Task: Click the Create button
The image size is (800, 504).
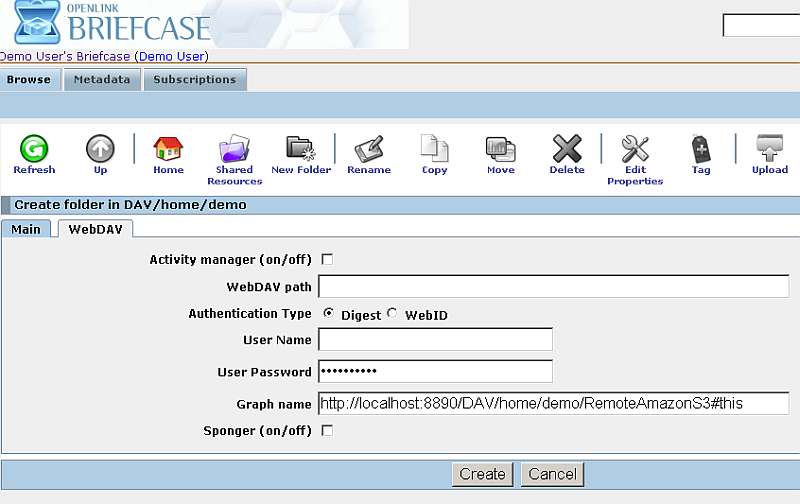Action: coord(482,474)
